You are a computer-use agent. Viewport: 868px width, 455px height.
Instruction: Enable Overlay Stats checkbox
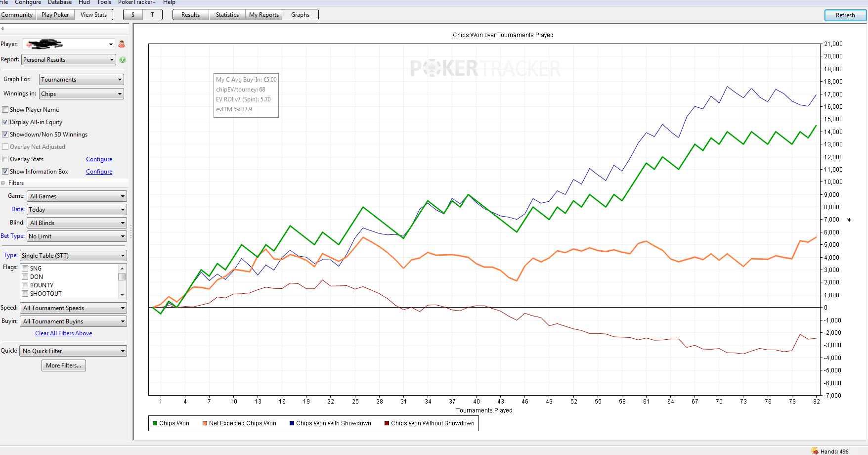click(5, 159)
